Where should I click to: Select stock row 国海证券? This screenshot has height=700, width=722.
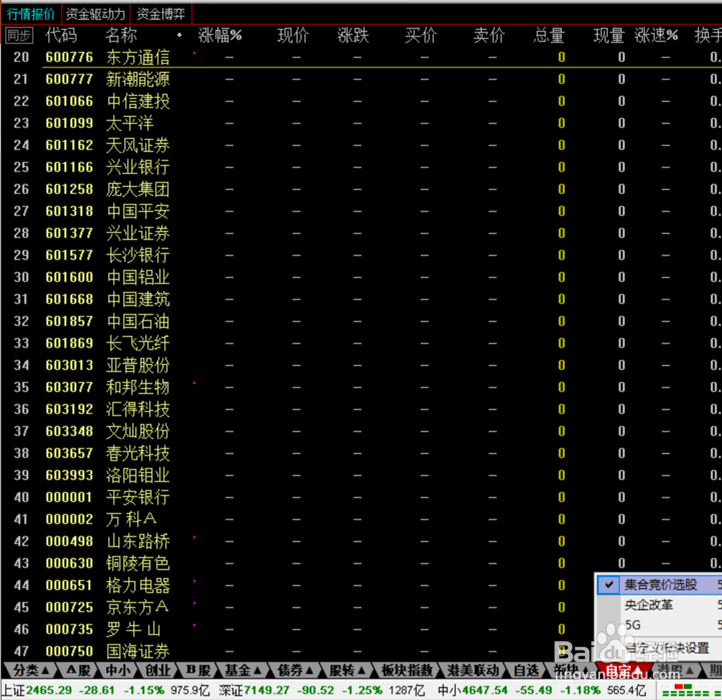[297, 651]
